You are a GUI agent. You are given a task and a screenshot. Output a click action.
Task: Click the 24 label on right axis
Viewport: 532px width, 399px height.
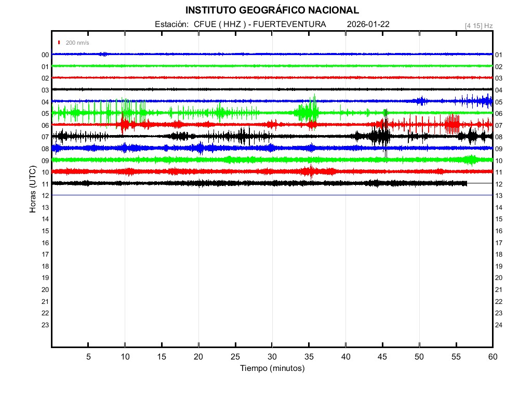(499, 325)
